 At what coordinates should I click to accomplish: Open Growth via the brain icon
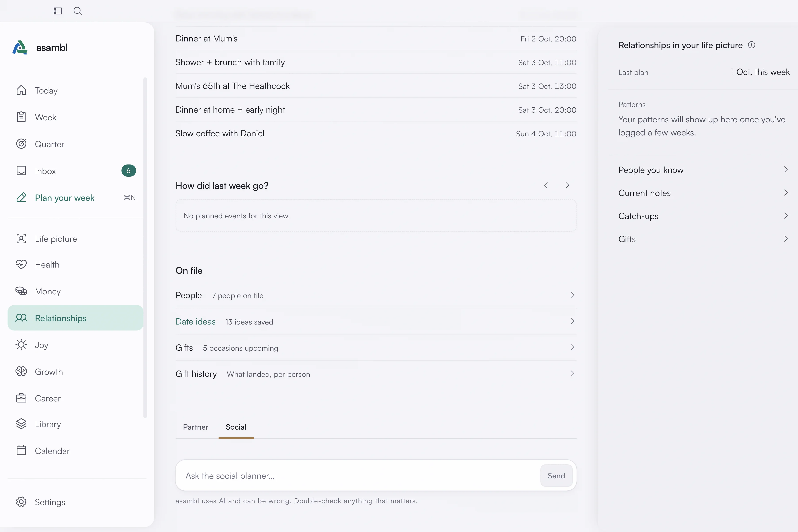21,372
